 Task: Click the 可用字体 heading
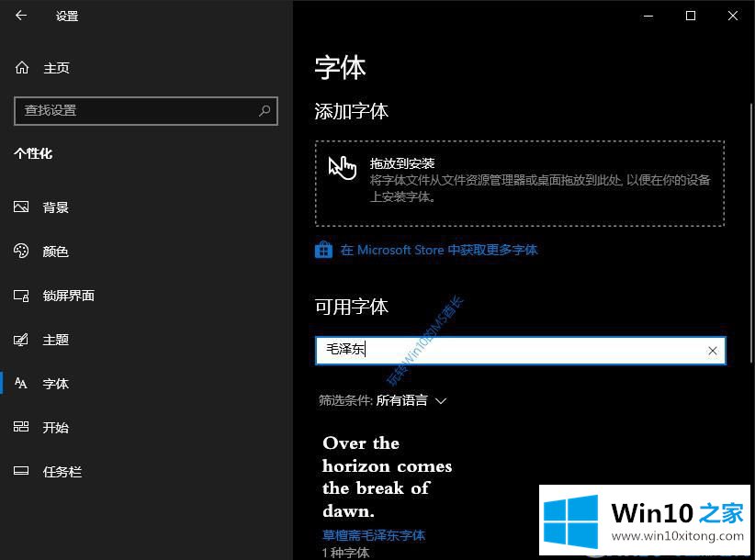(x=352, y=307)
